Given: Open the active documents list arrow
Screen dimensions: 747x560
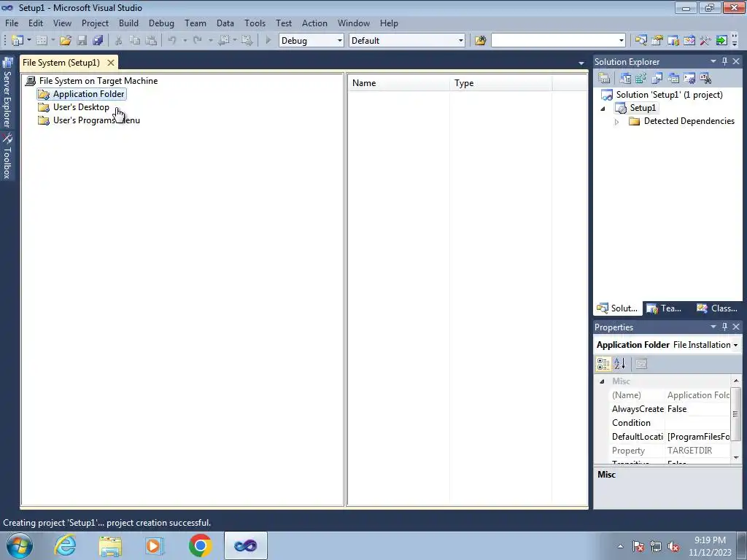Looking at the screenshot, I should [x=581, y=63].
